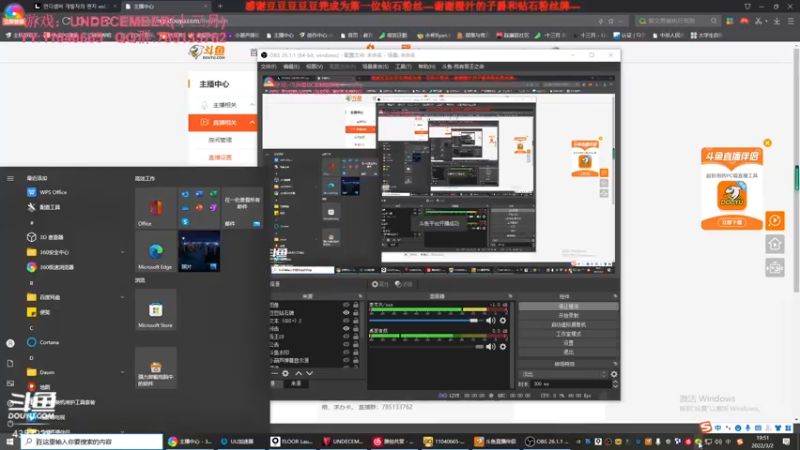Remove selected source with minus icon
Screen dimensions: 800x450
pos(274,373)
